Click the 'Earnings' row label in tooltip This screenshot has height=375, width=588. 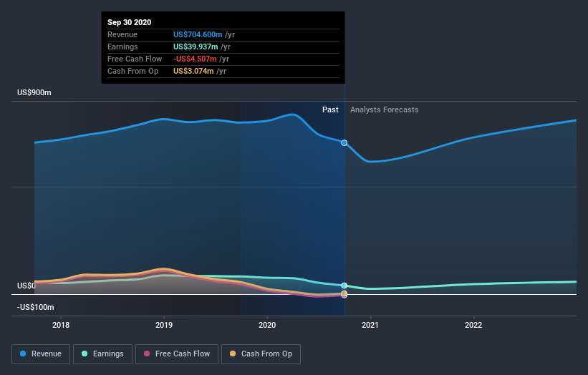[x=122, y=47]
